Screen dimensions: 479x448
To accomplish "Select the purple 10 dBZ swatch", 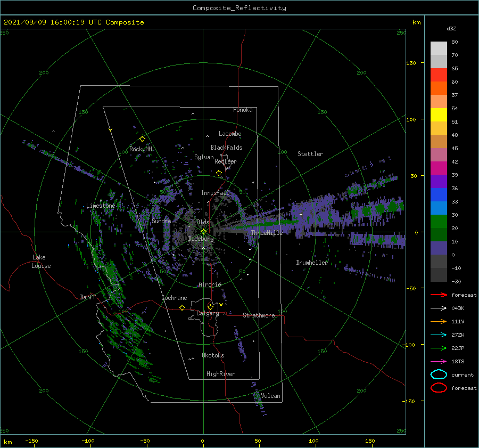I will coord(439,248).
